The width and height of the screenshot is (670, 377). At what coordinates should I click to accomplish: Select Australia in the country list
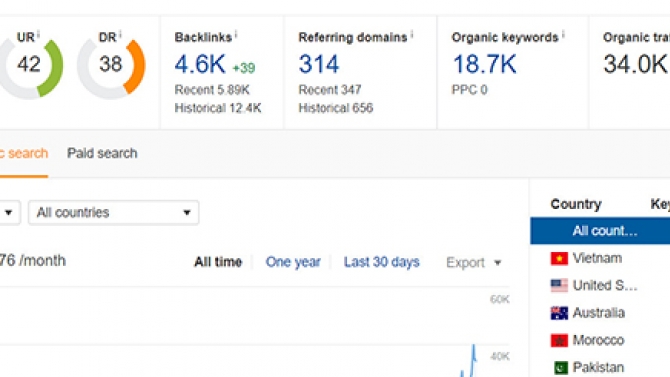[x=599, y=313]
